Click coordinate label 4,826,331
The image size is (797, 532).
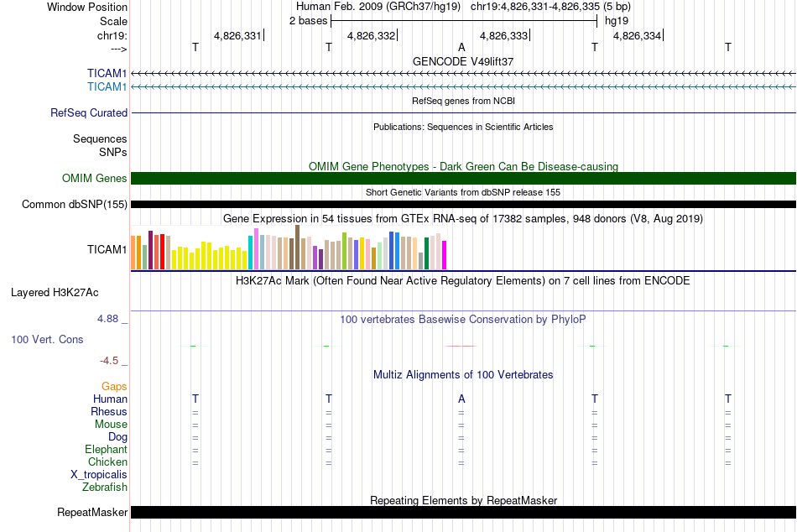tap(237, 35)
